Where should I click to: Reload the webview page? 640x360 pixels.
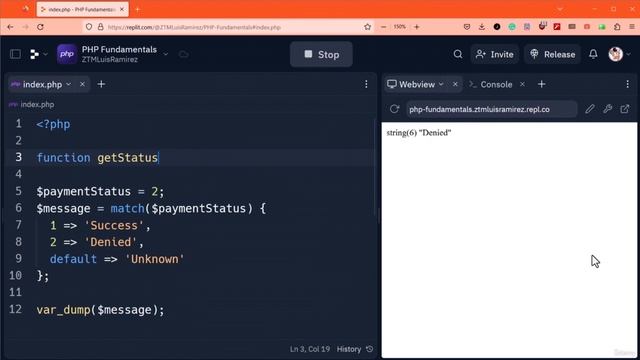pos(394,109)
